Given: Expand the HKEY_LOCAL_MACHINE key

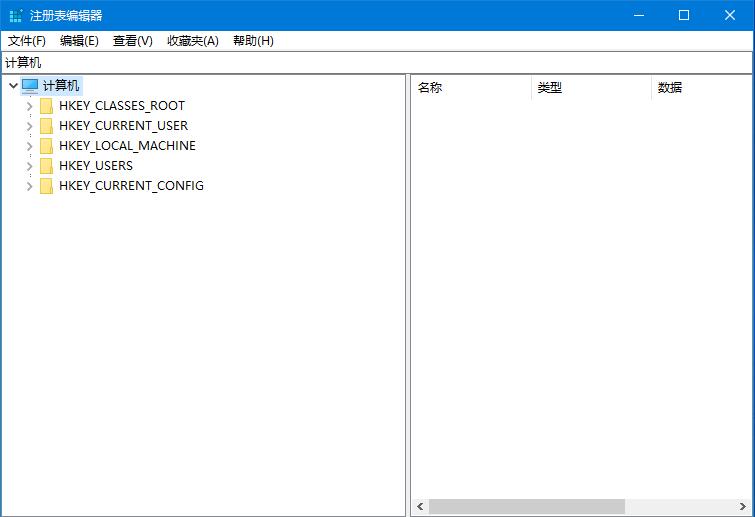Looking at the screenshot, I should pyautogui.click(x=29, y=146).
